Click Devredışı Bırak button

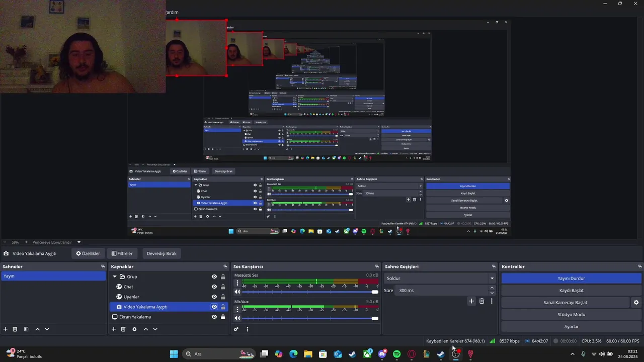(x=162, y=253)
